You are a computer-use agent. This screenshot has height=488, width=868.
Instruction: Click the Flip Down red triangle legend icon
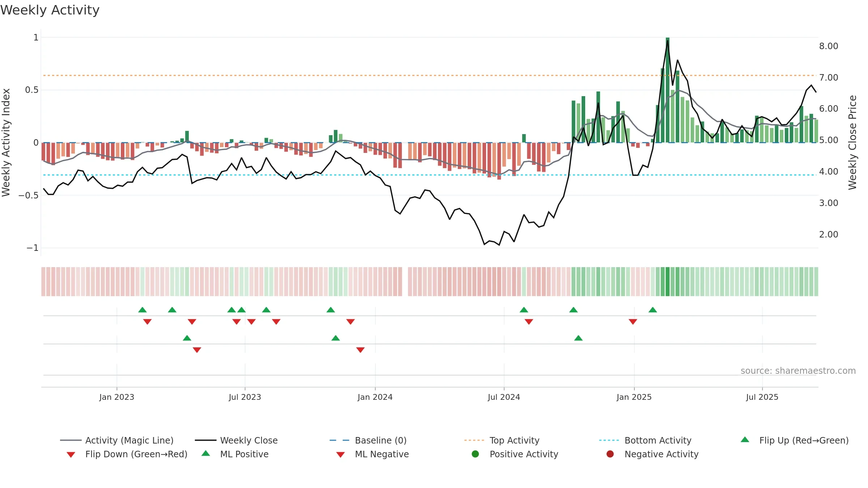pyautogui.click(x=71, y=455)
